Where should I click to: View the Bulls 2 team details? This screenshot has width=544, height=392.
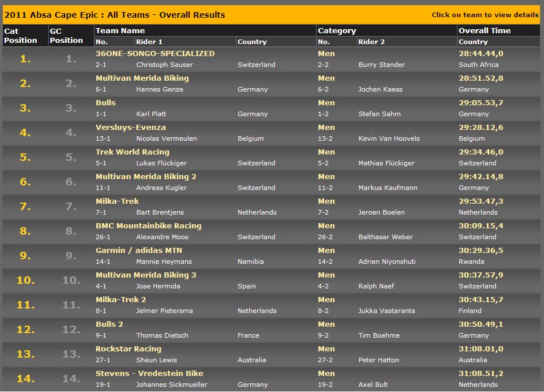tap(109, 324)
